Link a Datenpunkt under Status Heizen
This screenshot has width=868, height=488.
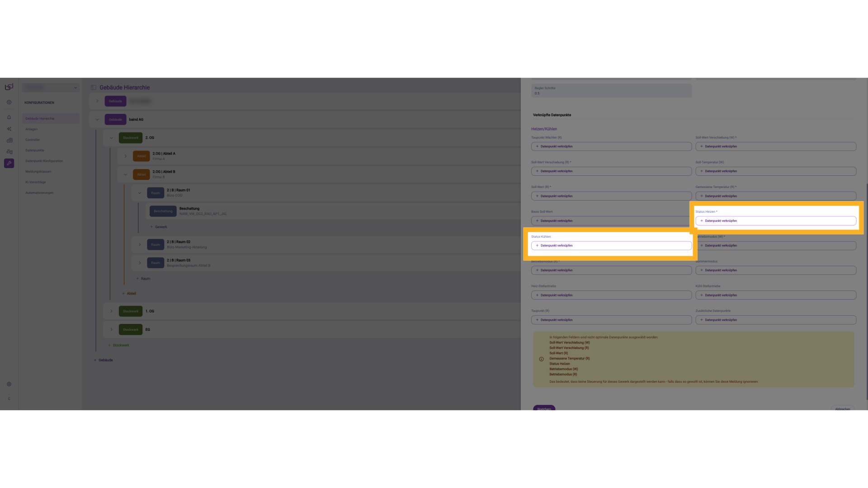click(x=775, y=221)
